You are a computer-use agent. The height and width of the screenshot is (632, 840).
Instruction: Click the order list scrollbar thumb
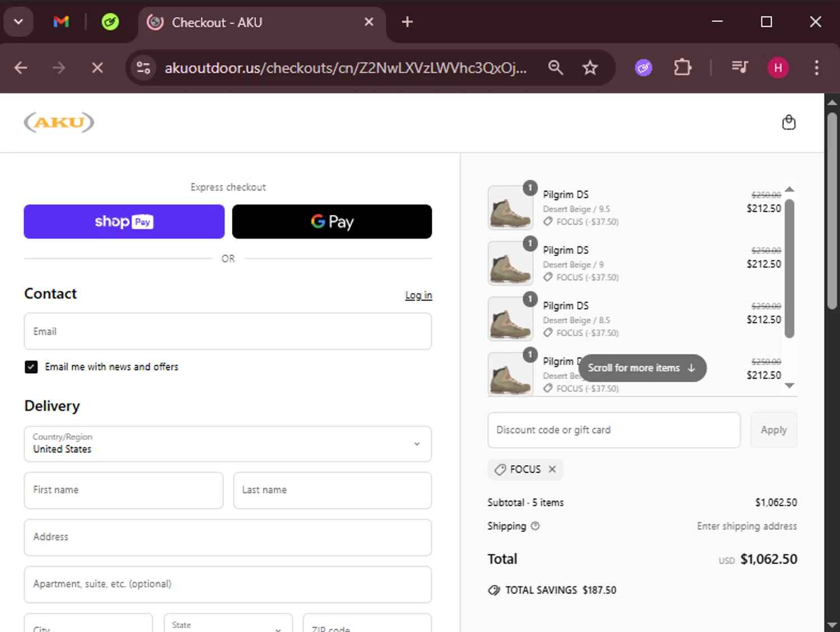pos(790,268)
